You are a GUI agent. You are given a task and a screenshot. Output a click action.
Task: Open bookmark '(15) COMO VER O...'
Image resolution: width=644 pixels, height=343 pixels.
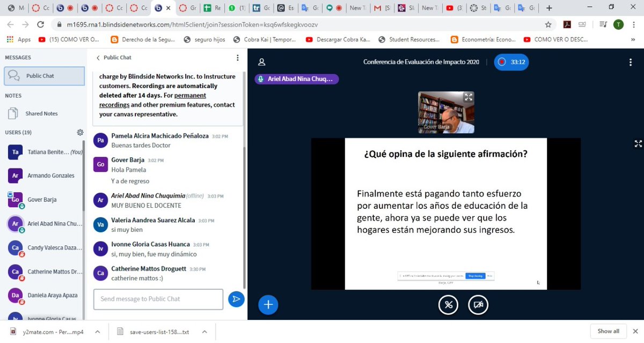tap(69, 40)
